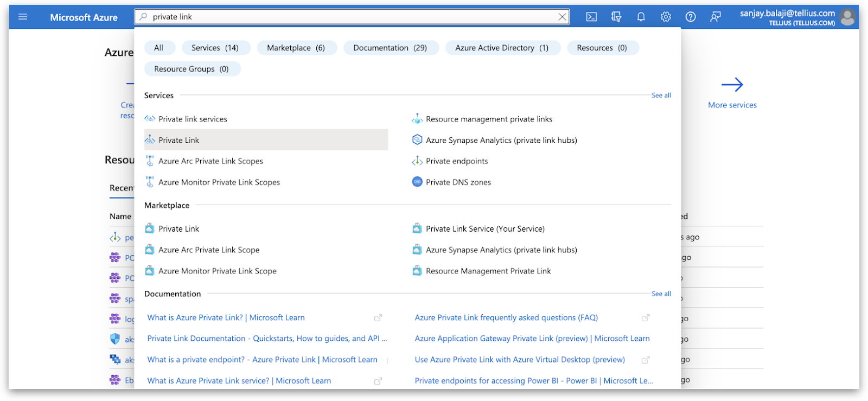Image resolution: width=868 pixels, height=401 pixels.
Task: Open Private DNS zones service
Action: pos(458,182)
